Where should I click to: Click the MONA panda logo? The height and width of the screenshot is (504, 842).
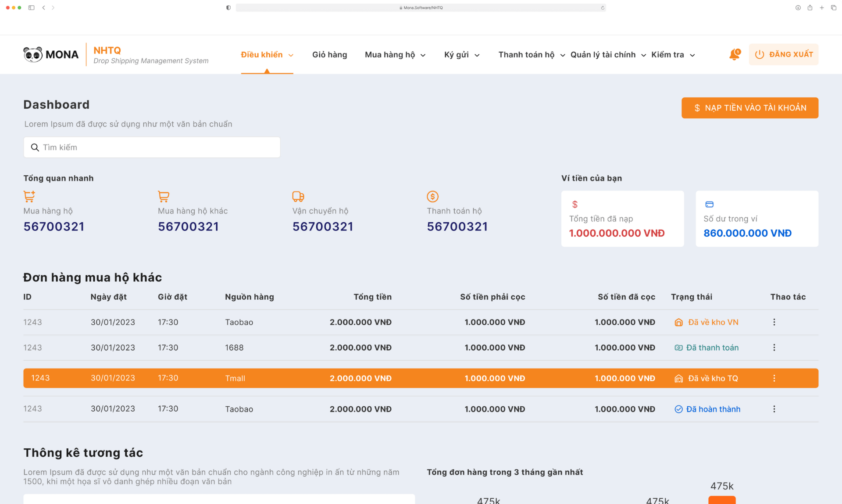click(33, 55)
